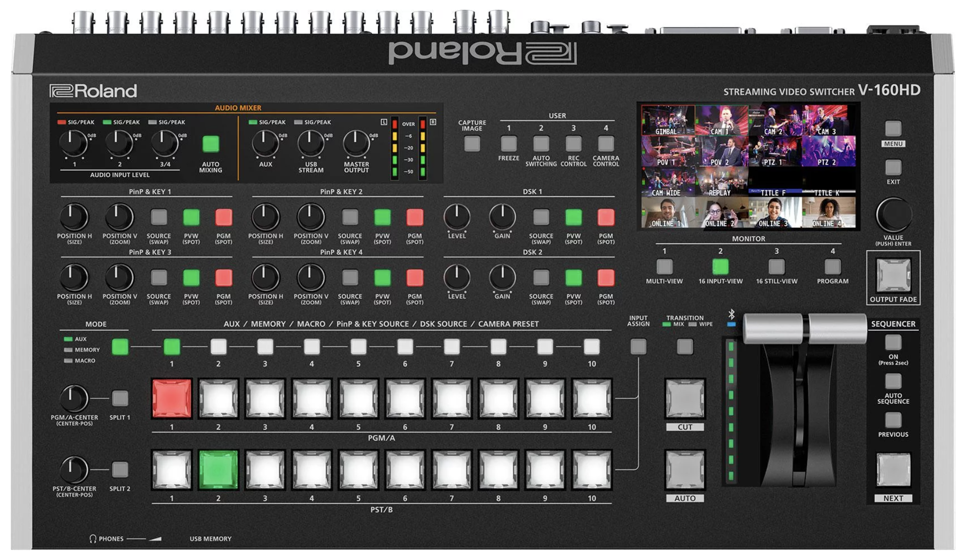Screen dimensions: 971x560
Task: Toggle DSK 1 PVW button
Action: tap(574, 217)
